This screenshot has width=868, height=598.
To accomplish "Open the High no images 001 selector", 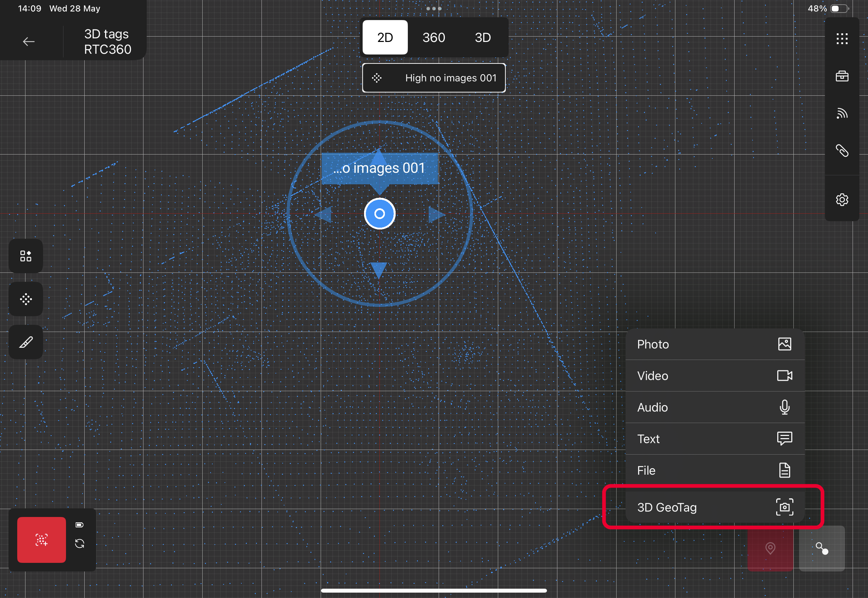I will [434, 78].
